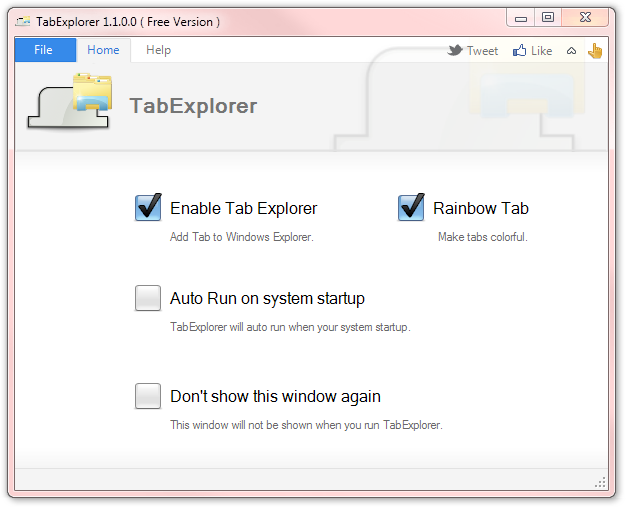Click 'Make tabs colorful.' description
The image size is (626, 507).
coord(483,237)
